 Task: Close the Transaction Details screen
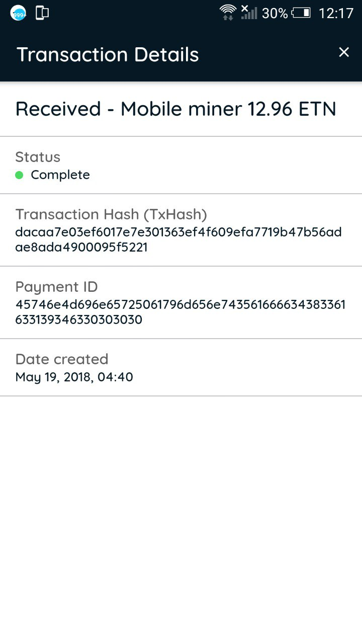click(x=344, y=52)
